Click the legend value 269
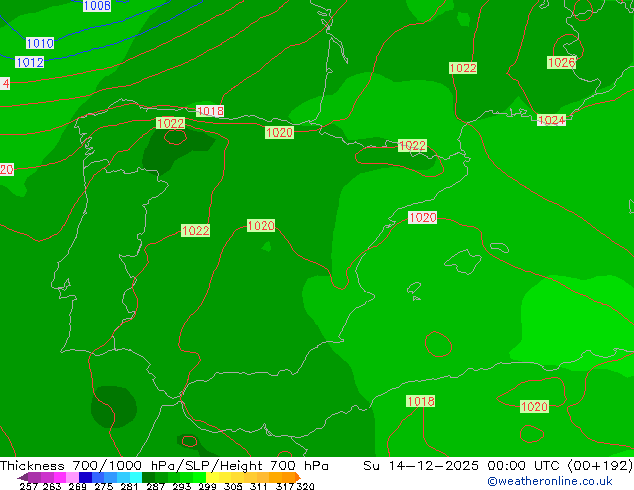Image resolution: width=634 pixels, height=490 pixels. pos(78,486)
